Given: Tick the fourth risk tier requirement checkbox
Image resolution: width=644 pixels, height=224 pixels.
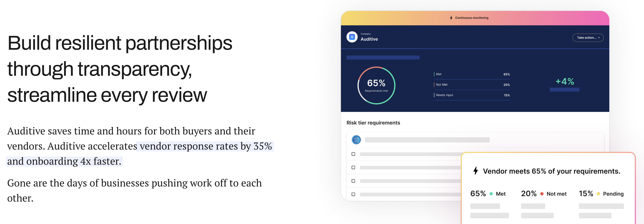Looking at the screenshot, I should click(x=353, y=194).
